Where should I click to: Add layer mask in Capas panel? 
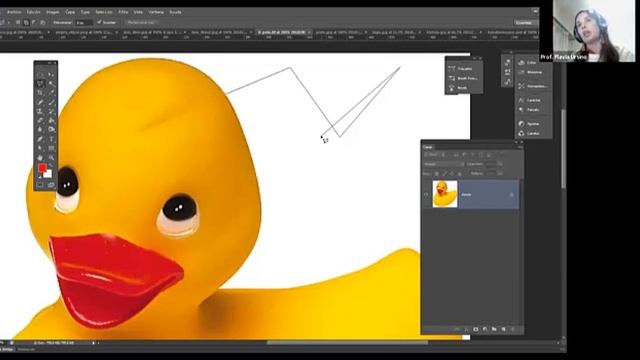pyautogui.click(x=476, y=329)
